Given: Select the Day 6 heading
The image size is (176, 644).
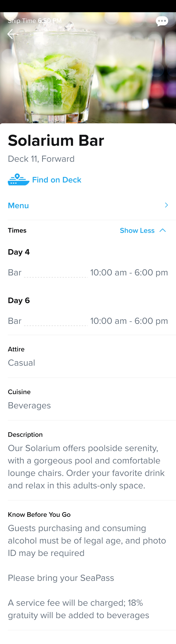Looking at the screenshot, I should (x=19, y=300).
